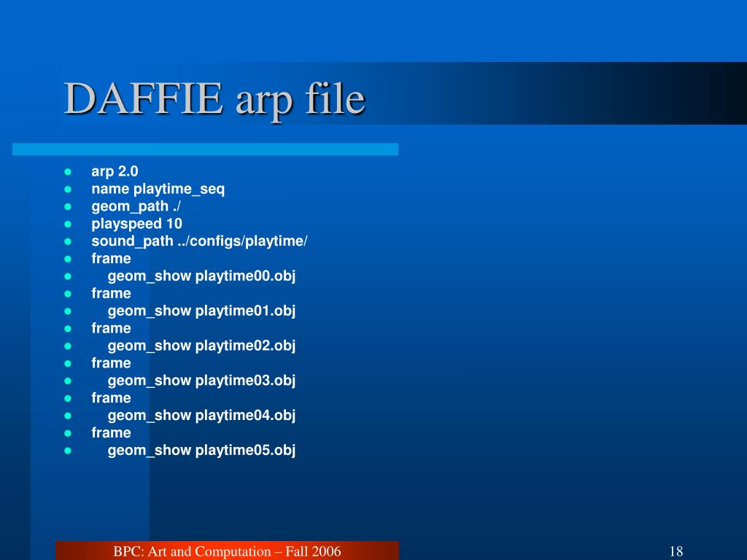Click 'geom_show playtime01.obj' text
The height and width of the screenshot is (560, 747).
pyautogui.click(x=201, y=311)
